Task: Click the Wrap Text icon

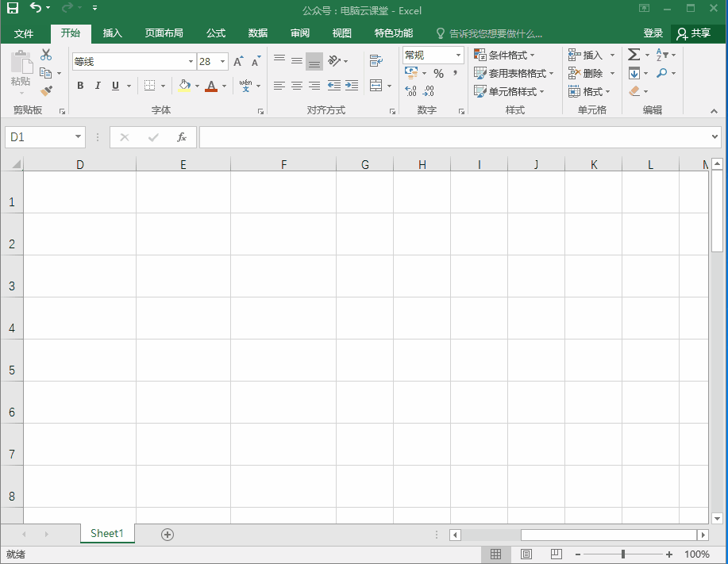Action: [376, 61]
